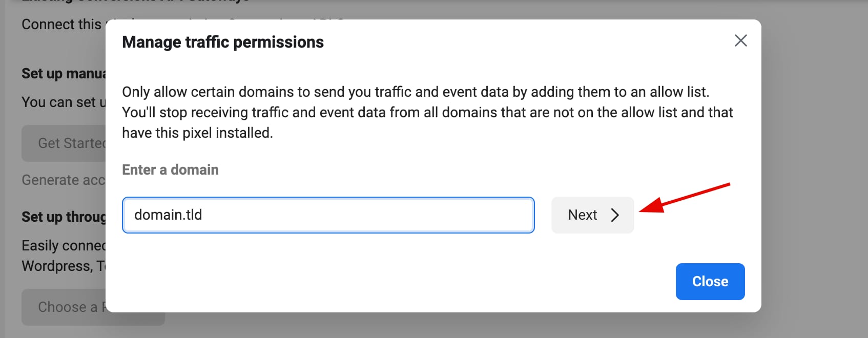The width and height of the screenshot is (868, 338).
Task: Select the Choose a Partner button in the background
Action: coord(72,307)
